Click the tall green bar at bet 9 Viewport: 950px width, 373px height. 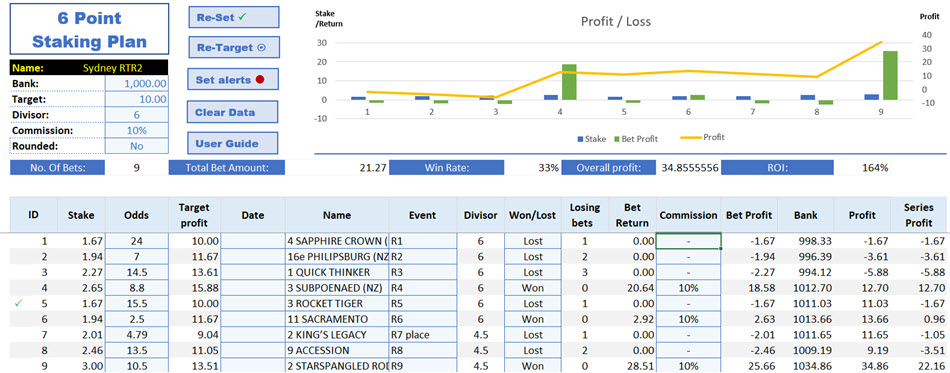889,75
